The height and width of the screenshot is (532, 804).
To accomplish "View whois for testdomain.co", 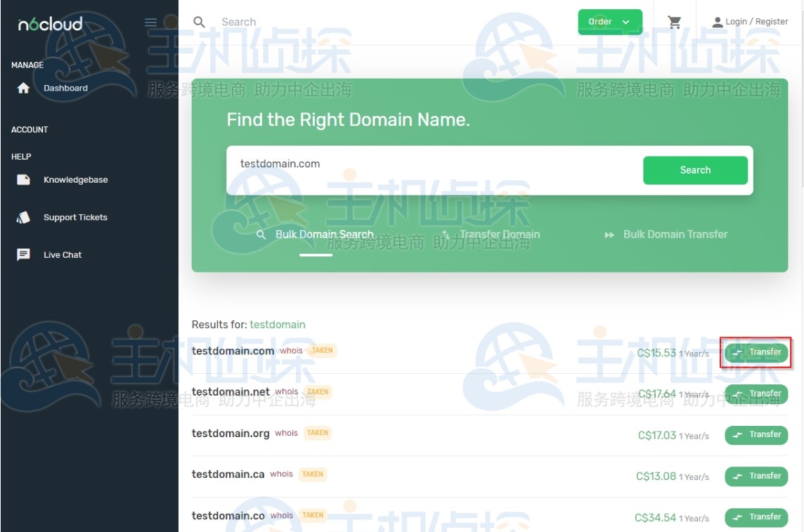I will coord(282,516).
